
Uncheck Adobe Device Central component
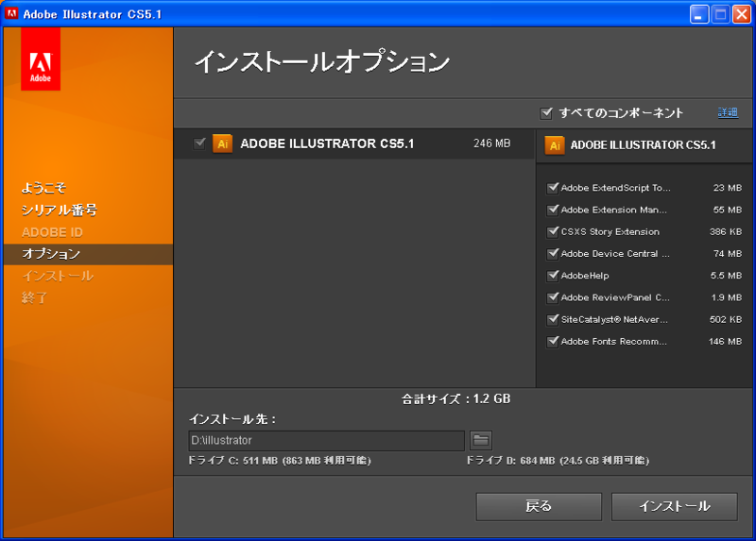(x=553, y=254)
